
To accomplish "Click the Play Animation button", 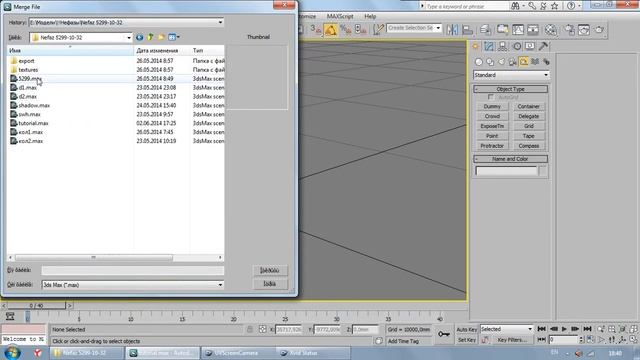I will 564,329.
